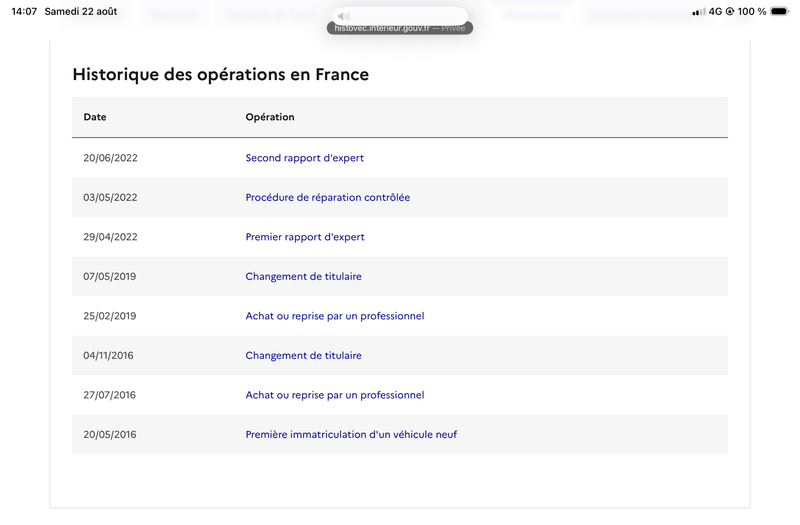
Task: Tap the '4G' network indicator
Action: 715,11
